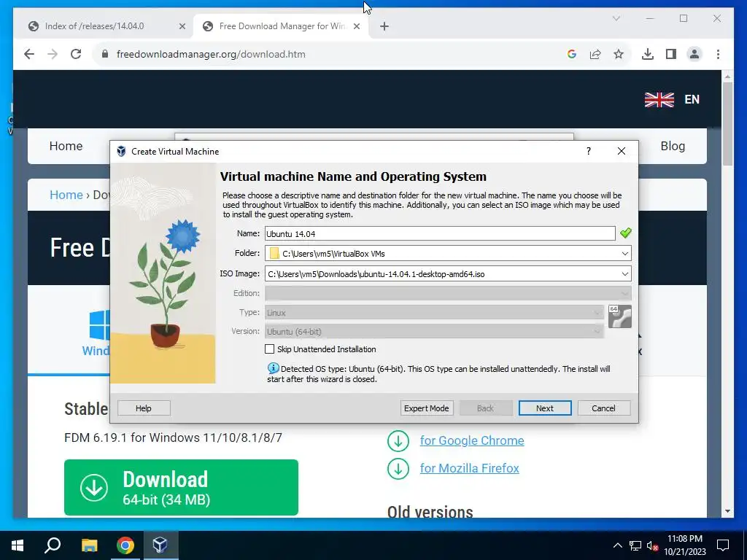Open Chrome three-dot menu
Image resolution: width=747 pixels, height=560 pixels.
718,54
